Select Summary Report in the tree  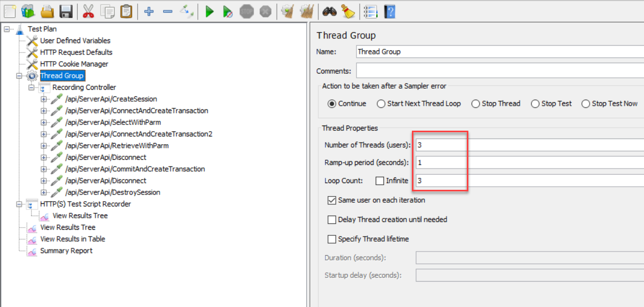[x=66, y=251]
